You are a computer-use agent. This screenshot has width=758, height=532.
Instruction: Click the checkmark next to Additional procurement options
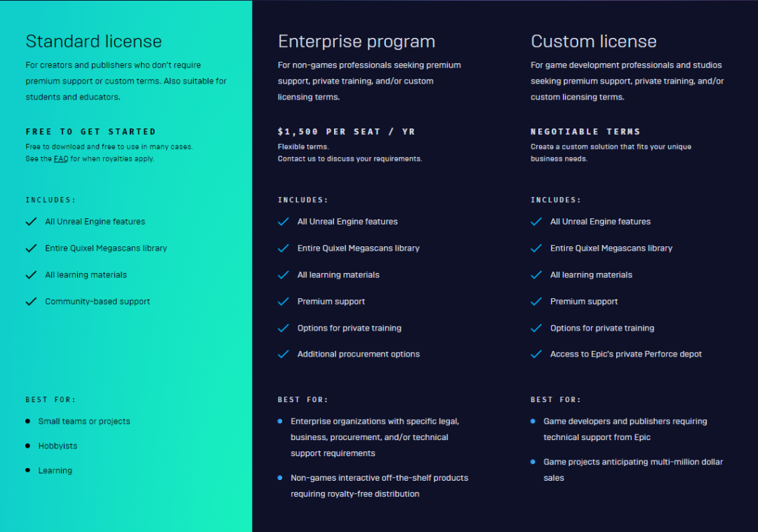[284, 354]
